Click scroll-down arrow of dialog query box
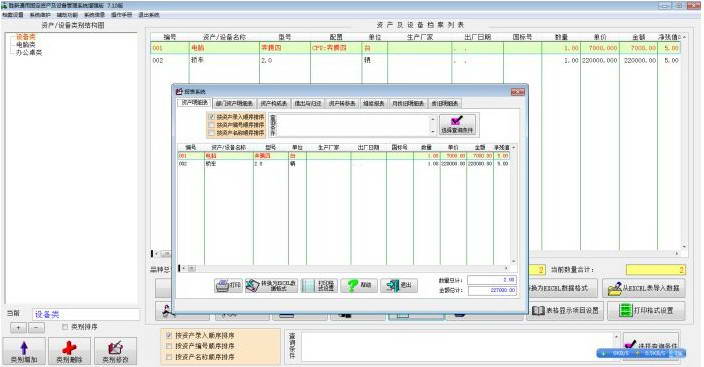The height and width of the screenshot is (367, 704). point(433,131)
